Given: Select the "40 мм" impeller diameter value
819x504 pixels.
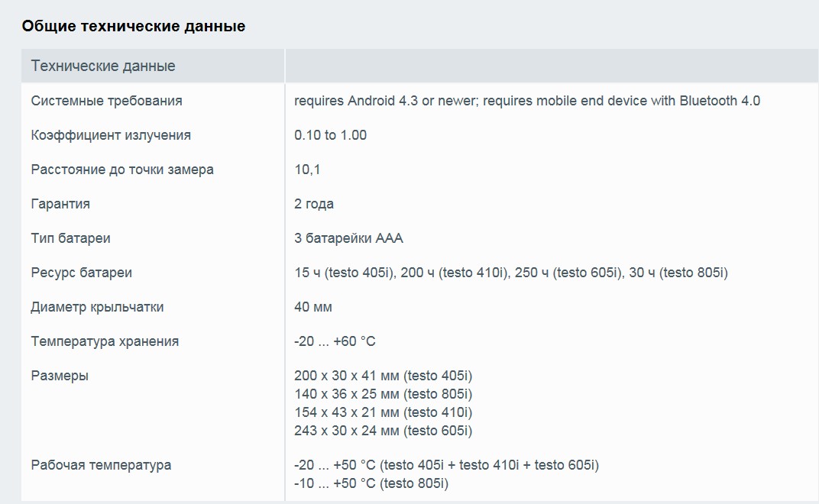Looking at the screenshot, I should coord(313,307).
